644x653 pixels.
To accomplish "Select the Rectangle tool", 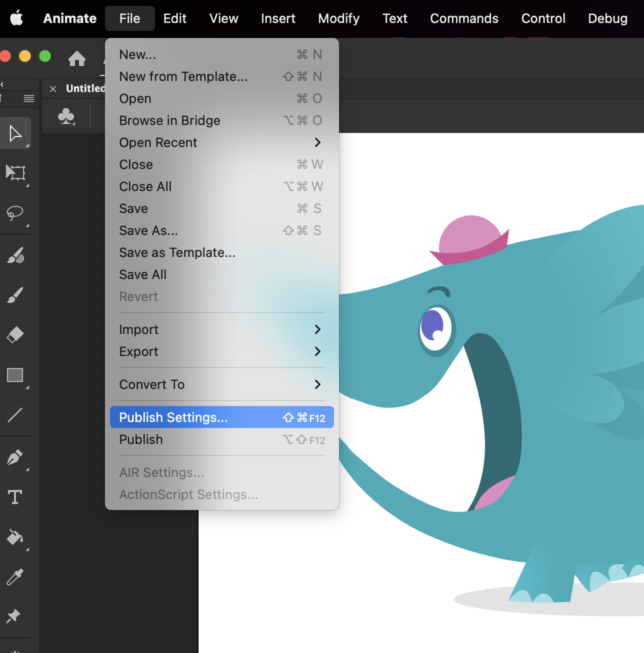I will pos(15,375).
